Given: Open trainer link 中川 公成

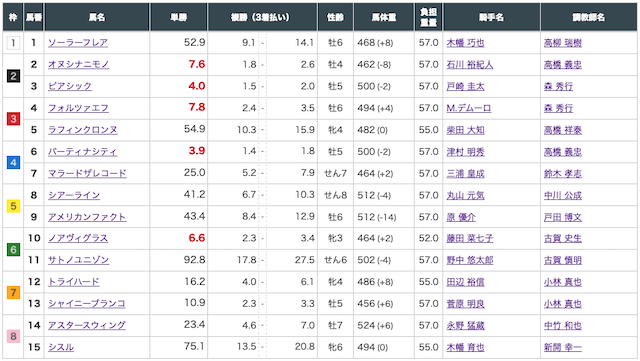Looking at the screenshot, I should (563, 195).
